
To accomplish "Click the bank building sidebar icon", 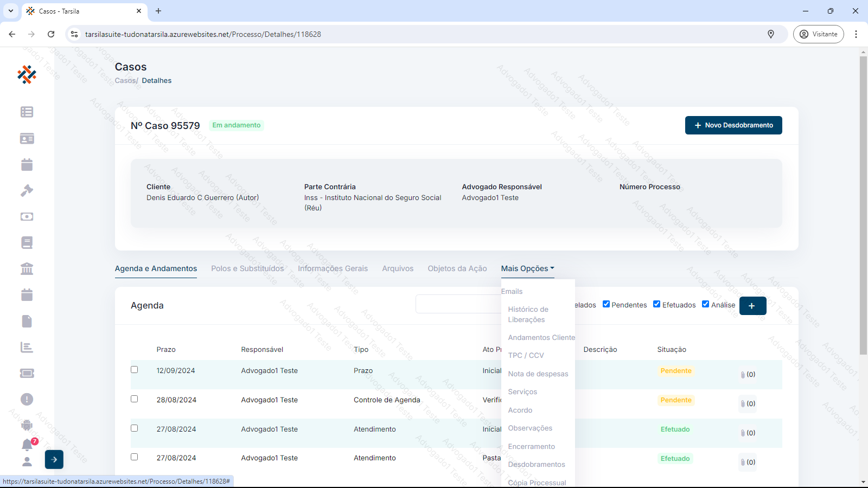I will coord(27,268).
